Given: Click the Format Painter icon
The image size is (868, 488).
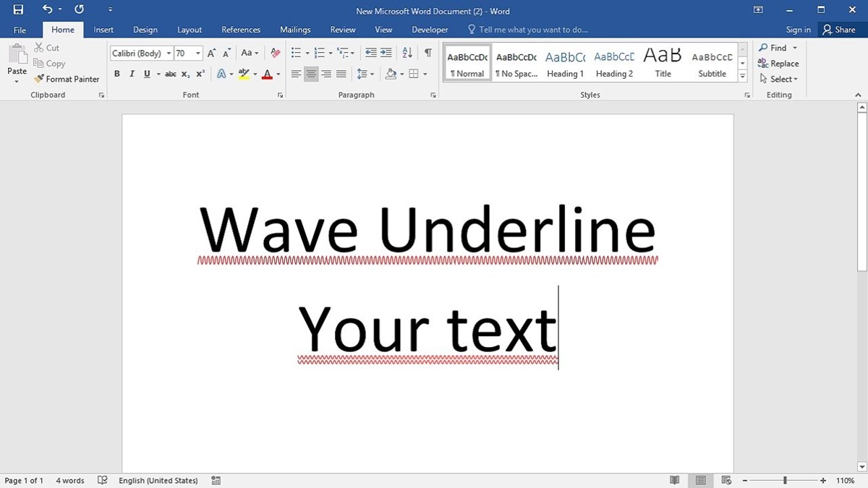Looking at the screenshot, I should click(x=39, y=79).
